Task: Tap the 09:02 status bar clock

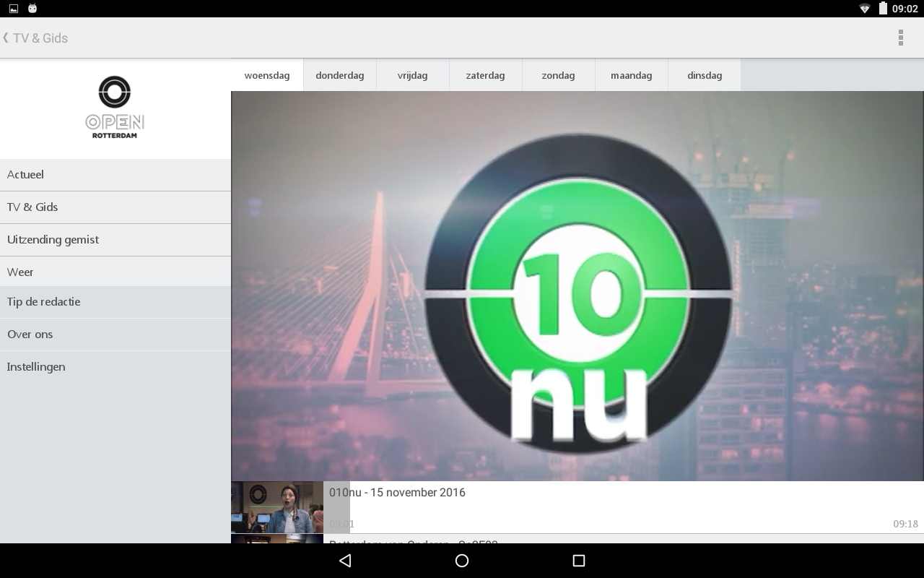Action: coord(905,9)
